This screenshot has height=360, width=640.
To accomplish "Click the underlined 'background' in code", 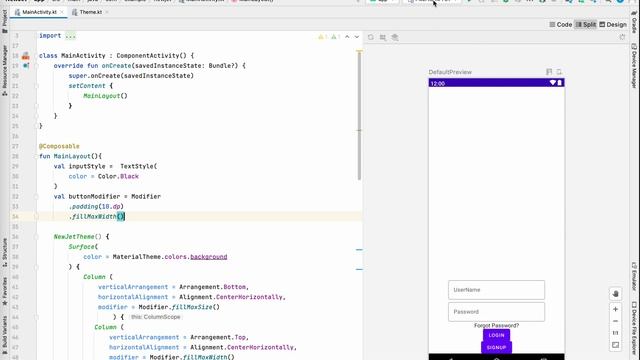I will click(209, 257).
